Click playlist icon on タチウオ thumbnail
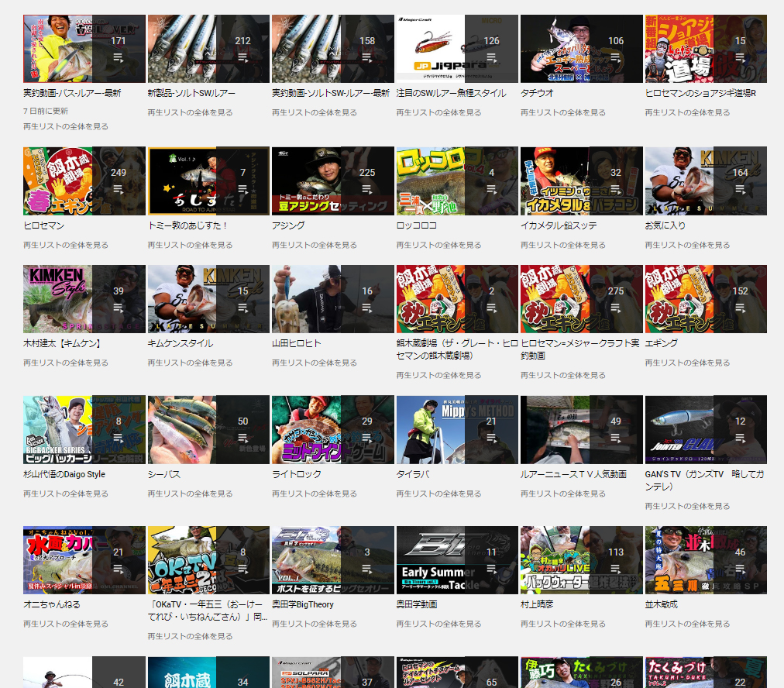The height and width of the screenshot is (688, 784). coord(616,58)
